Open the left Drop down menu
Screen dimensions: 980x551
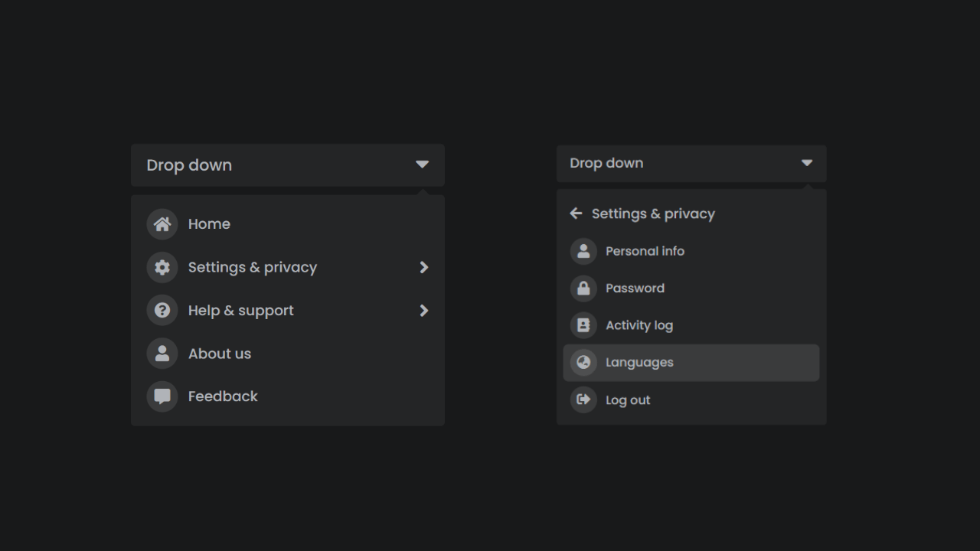287,165
